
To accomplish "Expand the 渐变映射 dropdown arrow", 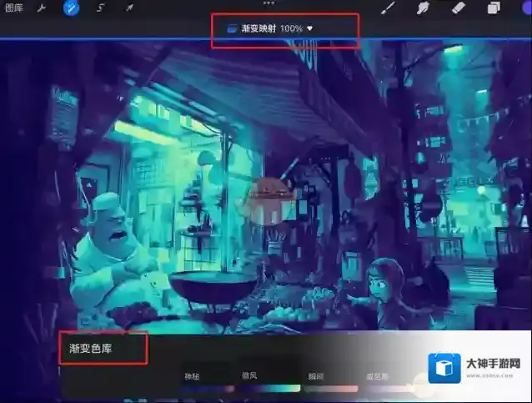I will pyautogui.click(x=309, y=28).
